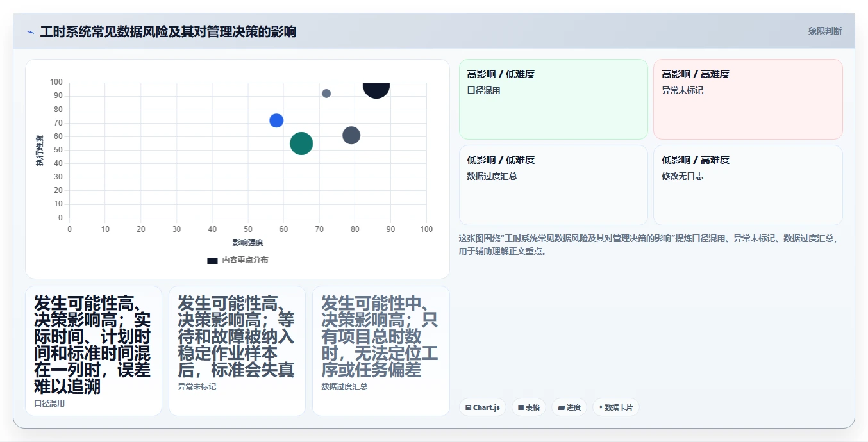This screenshot has height=442, width=868.
Task: Click the card headline 标准会失真
Action: tap(253, 370)
